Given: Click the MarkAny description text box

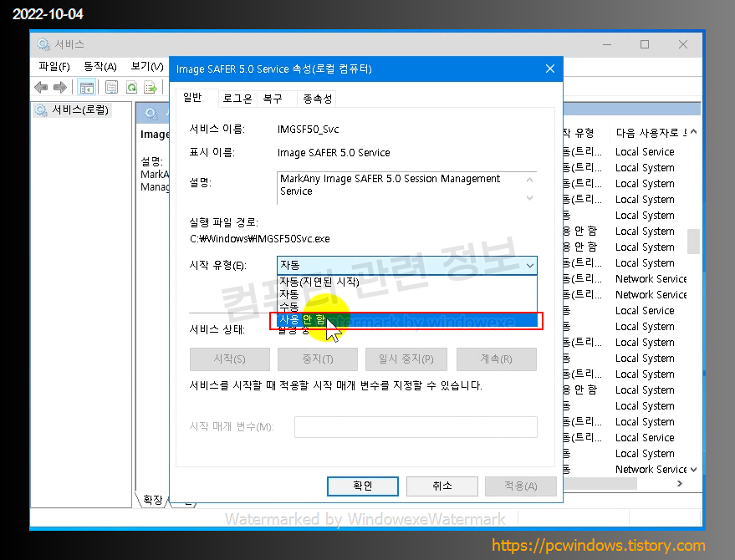Looking at the screenshot, I should (x=406, y=188).
